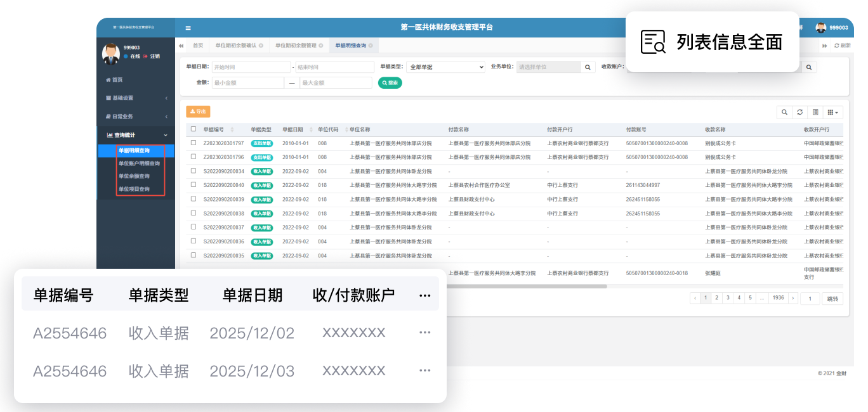Click the 列表信息全面 callout list-search icon
The image size is (868, 412).
[x=653, y=42]
